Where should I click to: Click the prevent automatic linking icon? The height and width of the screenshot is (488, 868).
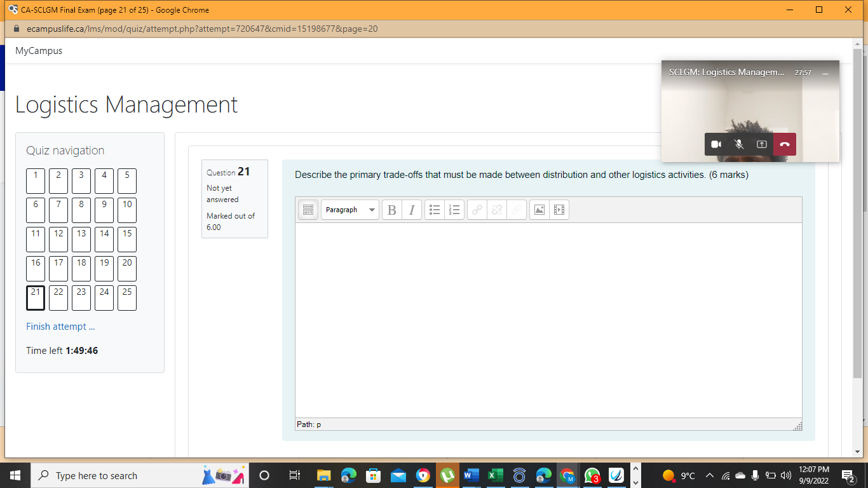click(x=517, y=210)
